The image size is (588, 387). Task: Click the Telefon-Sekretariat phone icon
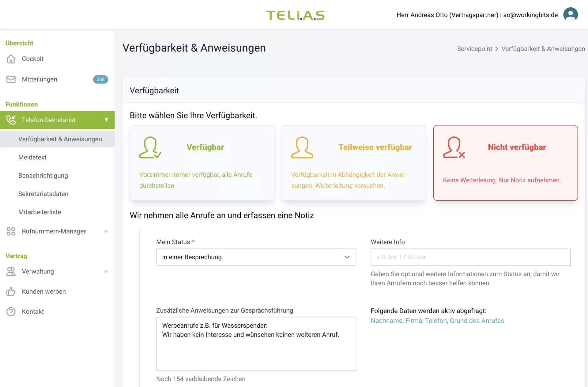coord(11,120)
